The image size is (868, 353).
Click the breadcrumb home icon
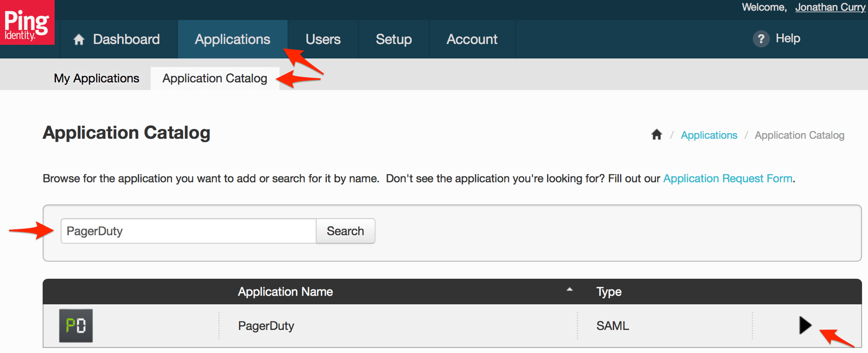(x=656, y=135)
